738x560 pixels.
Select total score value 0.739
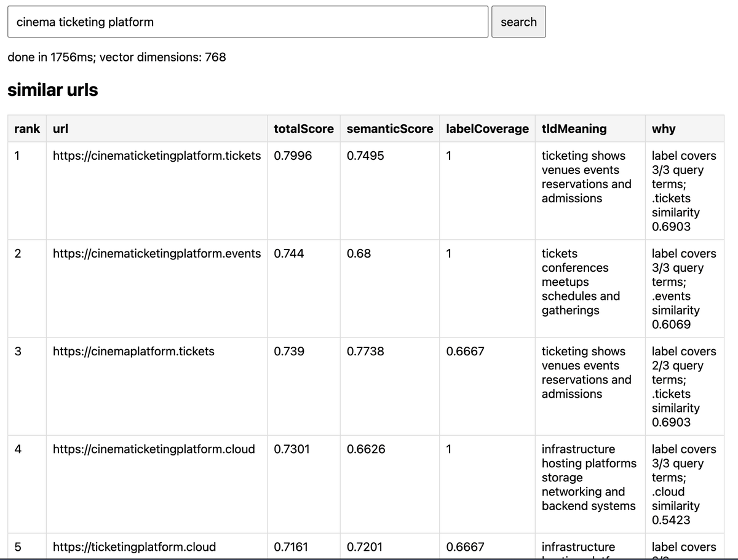pos(288,351)
